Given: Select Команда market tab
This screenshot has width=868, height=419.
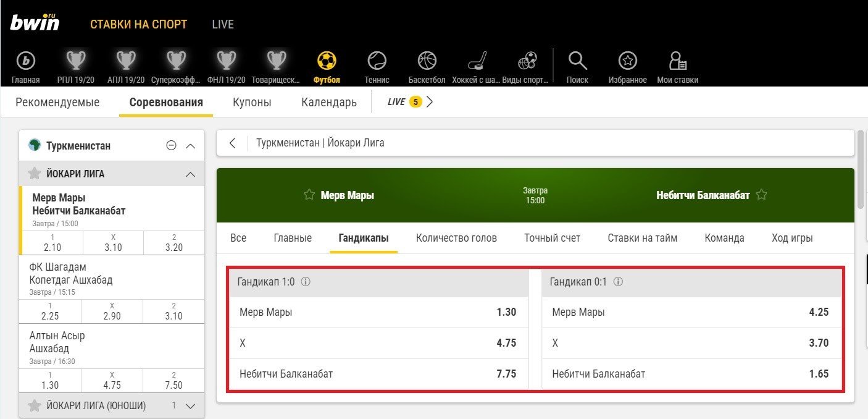Looking at the screenshot, I should pos(724,238).
